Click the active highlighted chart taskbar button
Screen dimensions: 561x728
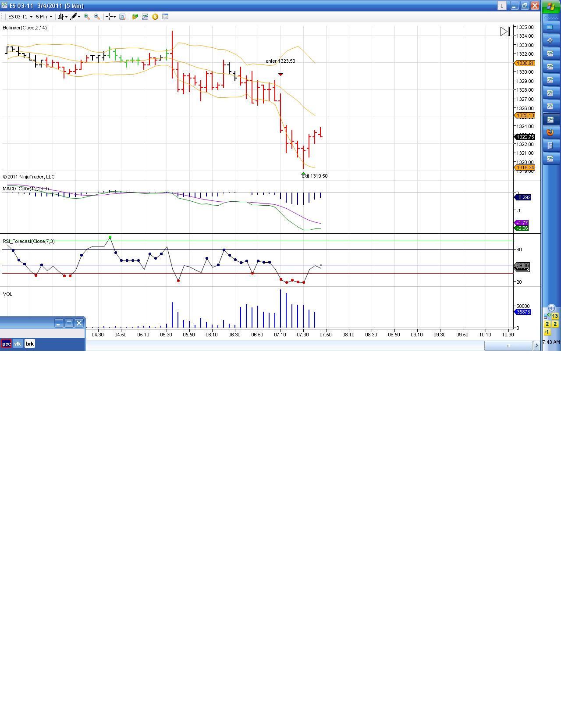coord(550,119)
